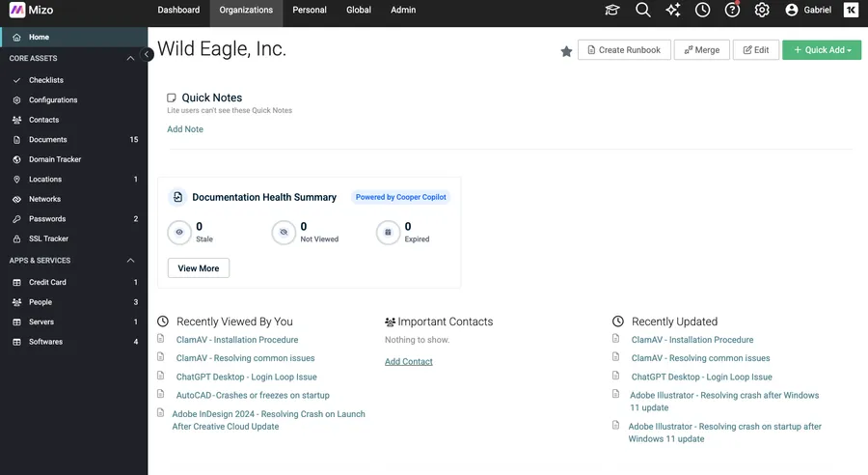Open the search magnifier icon
Screen dimensions: 868x475
pyautogui.click(x=642, y=10)
